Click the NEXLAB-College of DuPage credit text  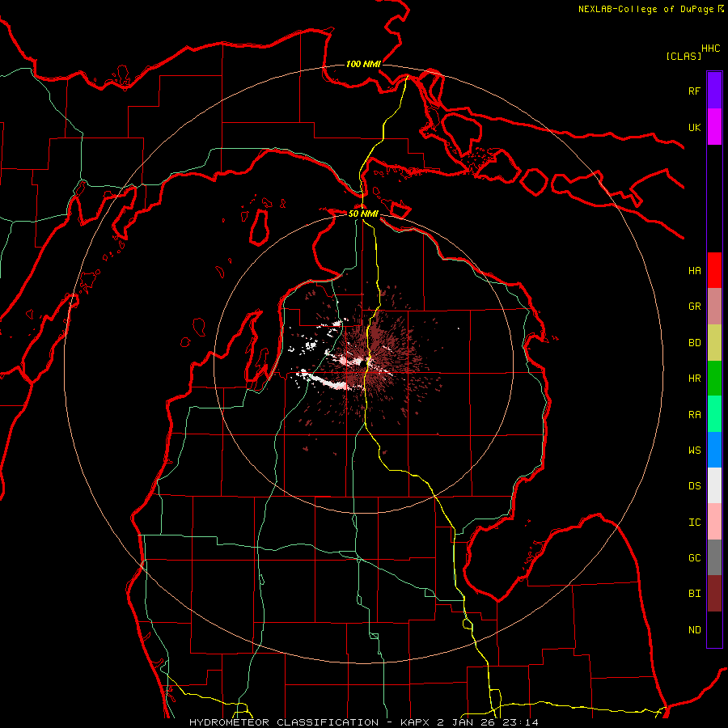tap(645, 9)
